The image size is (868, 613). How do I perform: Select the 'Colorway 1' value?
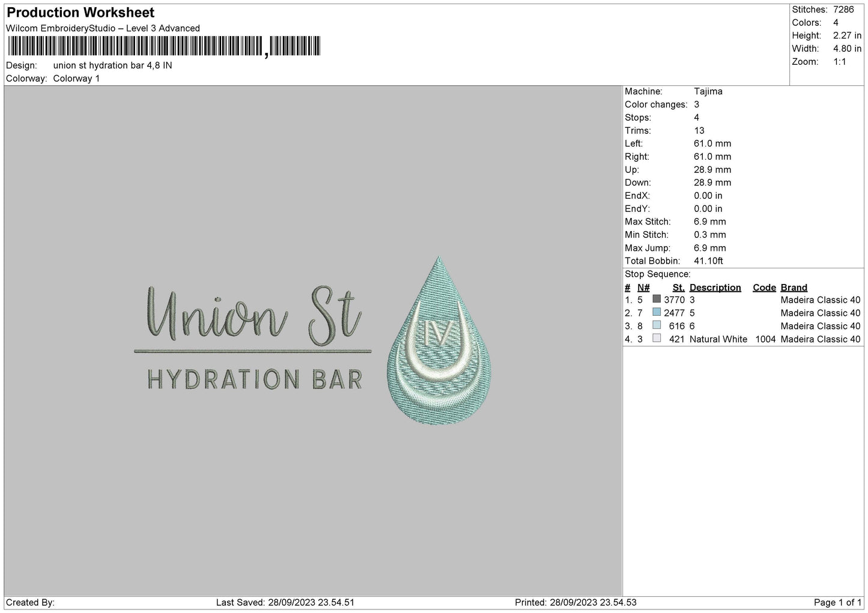(x=76, y=79)
